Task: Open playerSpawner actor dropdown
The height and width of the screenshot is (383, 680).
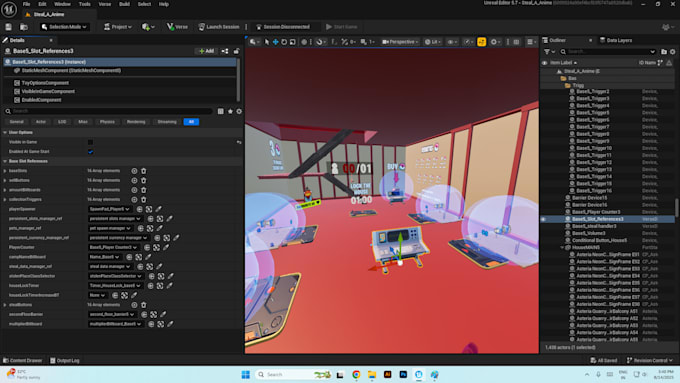Action: pyautogui.click(x=110, y=209)
